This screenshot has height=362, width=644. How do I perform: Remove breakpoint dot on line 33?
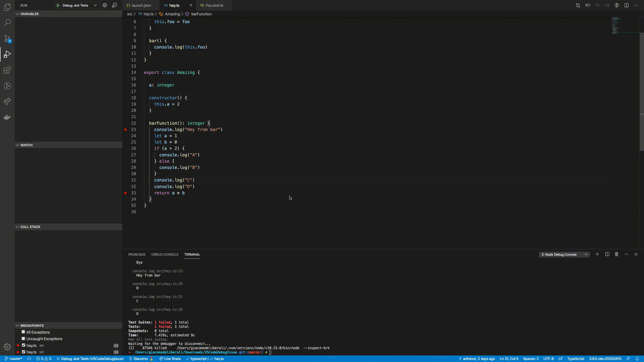click(x=125, y=193)
